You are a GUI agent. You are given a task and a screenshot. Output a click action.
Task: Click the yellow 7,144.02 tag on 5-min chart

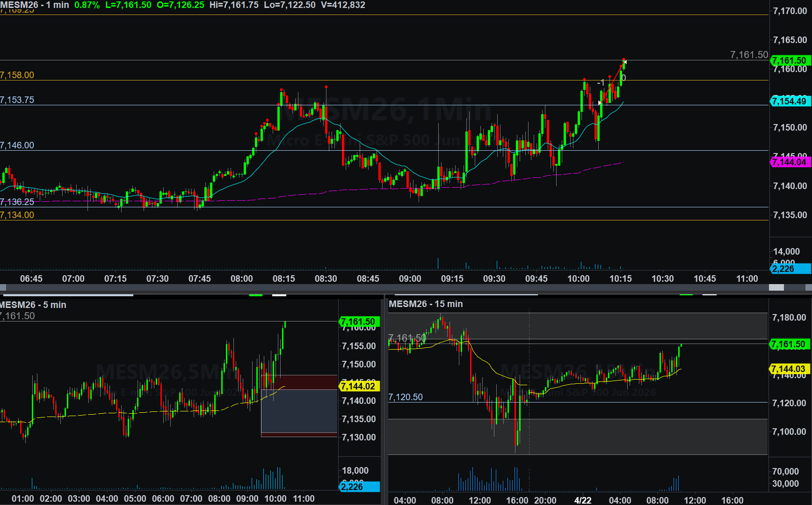[x=359, y=386]
